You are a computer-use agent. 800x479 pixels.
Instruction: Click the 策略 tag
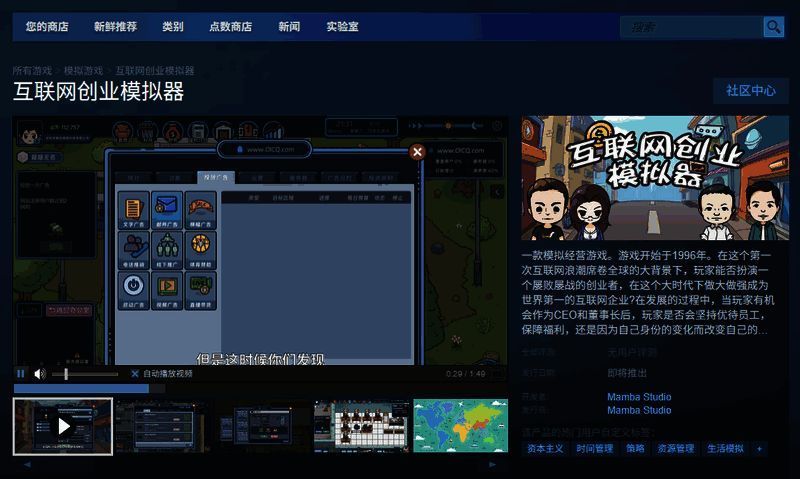(635, 448)
